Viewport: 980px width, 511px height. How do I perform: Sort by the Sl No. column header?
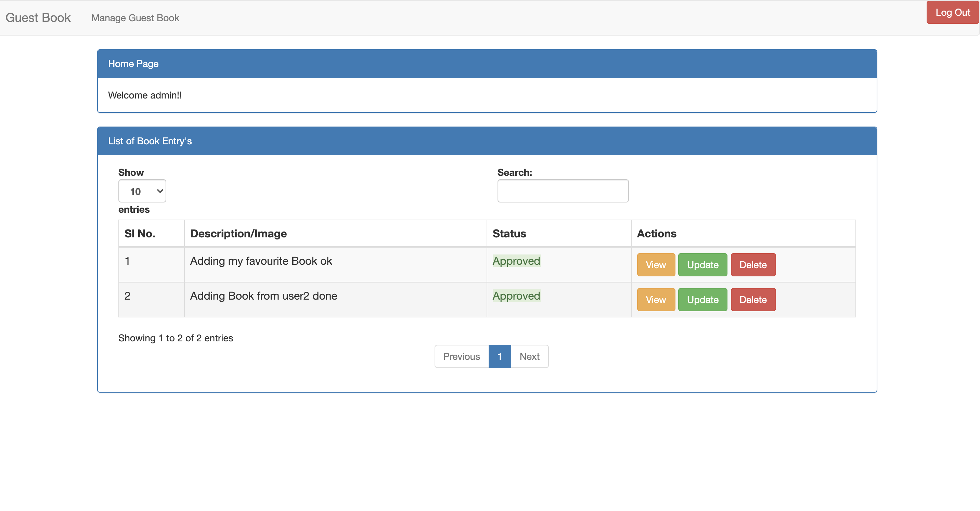pos(140,234)
